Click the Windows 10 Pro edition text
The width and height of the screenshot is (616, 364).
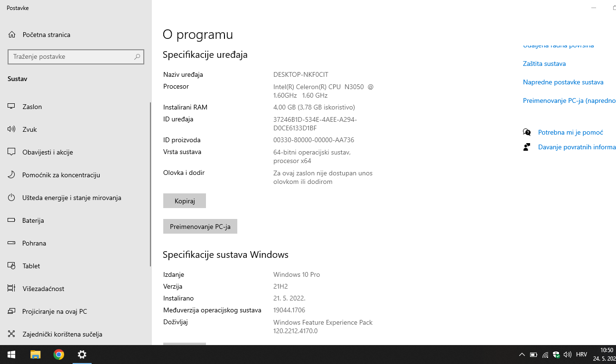297,274
